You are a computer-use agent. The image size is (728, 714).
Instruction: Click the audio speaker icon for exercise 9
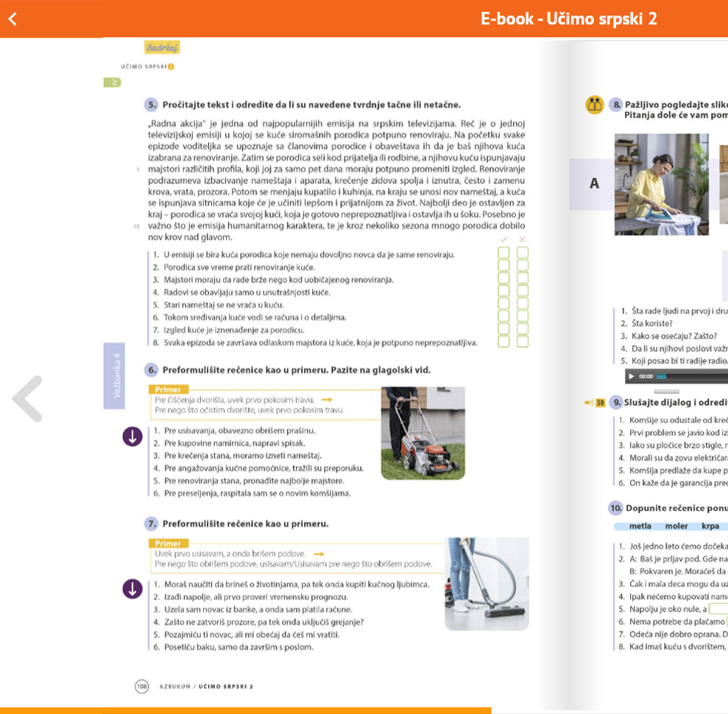(590, 403)
